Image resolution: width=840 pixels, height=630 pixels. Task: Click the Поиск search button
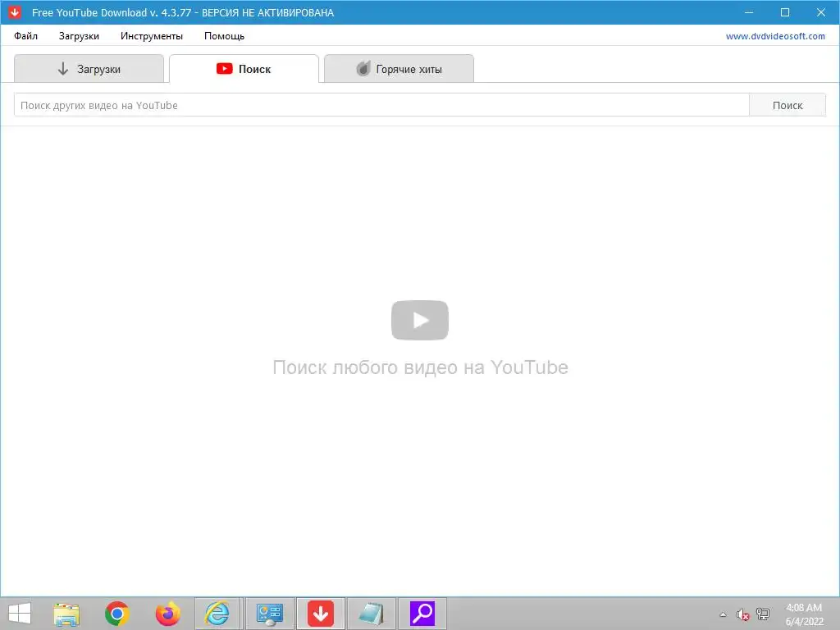[x=787, y=105]
